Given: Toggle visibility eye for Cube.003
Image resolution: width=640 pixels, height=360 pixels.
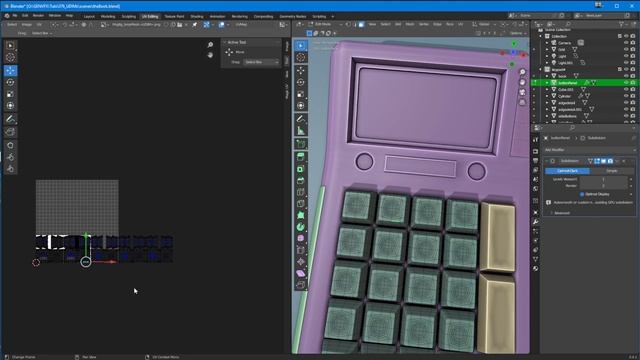Looking at the screenshot, I should point(626,89).
